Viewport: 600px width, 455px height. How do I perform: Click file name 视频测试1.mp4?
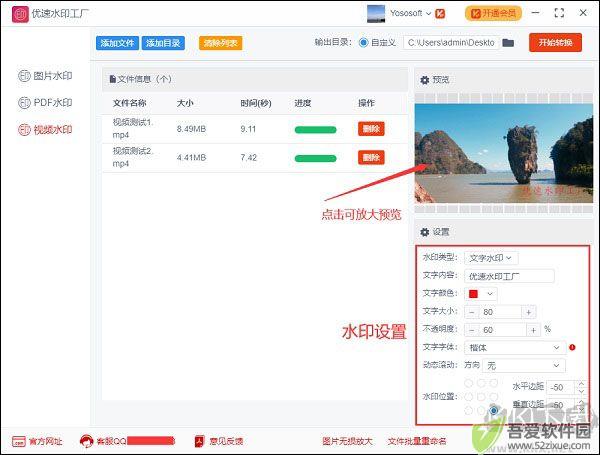coord(133,129)
